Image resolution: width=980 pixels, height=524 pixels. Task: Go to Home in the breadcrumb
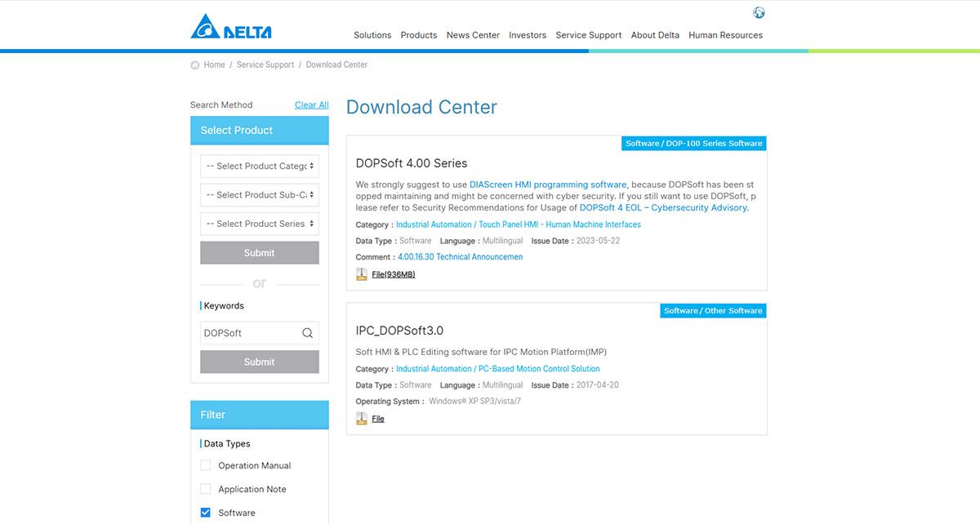pyautogui.click(x=215, y=65)
